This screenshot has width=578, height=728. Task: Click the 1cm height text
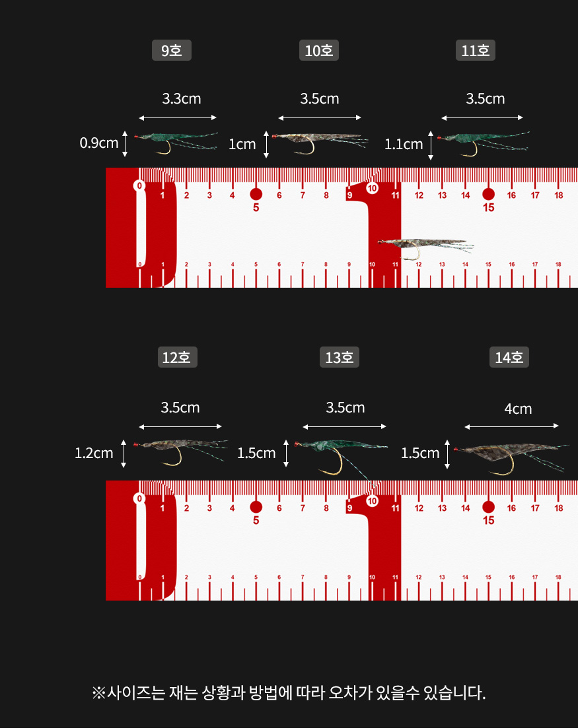click(242, 145)
